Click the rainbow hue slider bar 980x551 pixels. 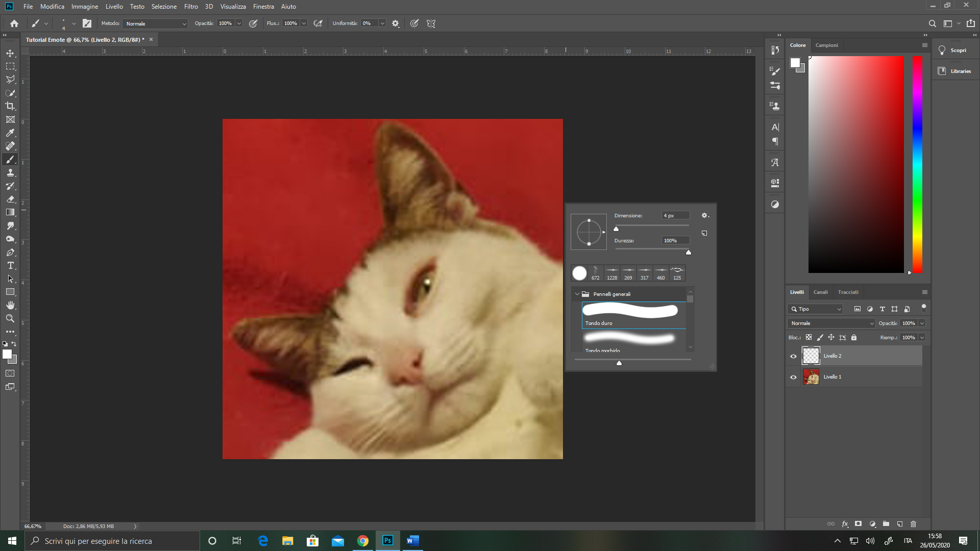[917, 164]
